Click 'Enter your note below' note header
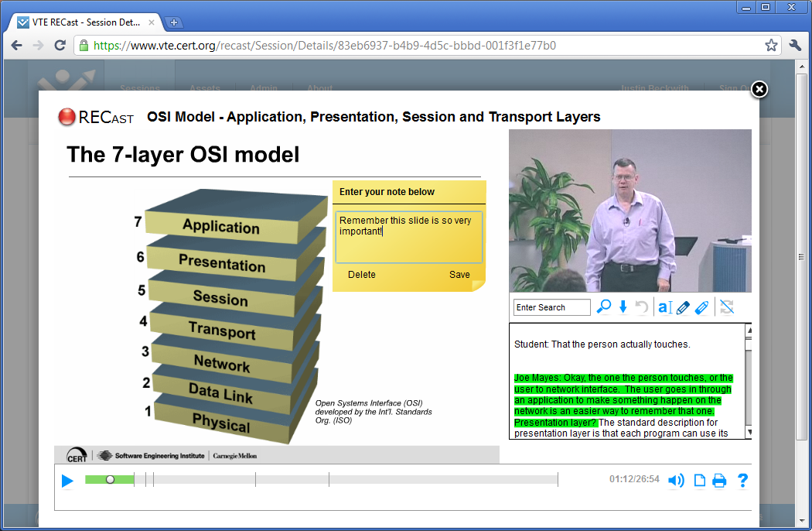This screenshot has height=531, width=812. (387, 192)
